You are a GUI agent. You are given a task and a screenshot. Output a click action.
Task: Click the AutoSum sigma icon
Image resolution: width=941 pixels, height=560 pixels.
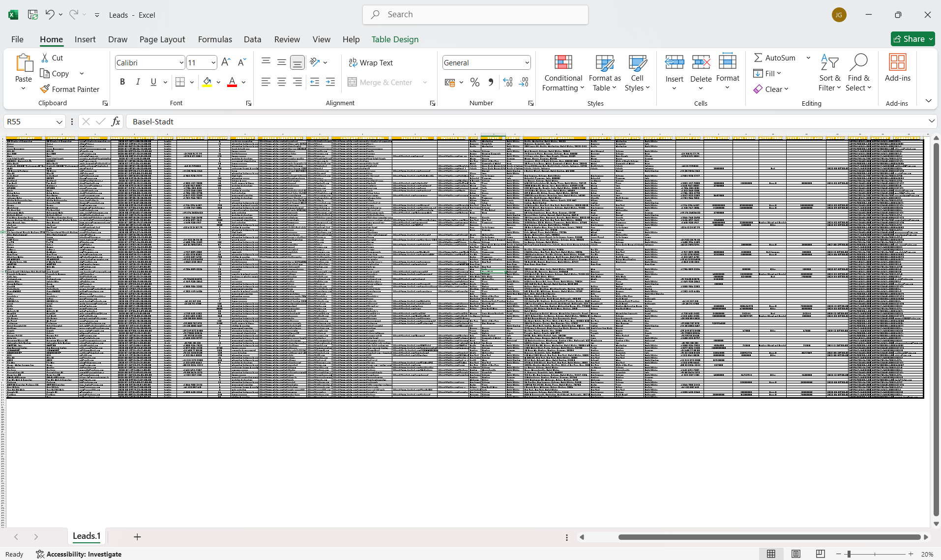pos(758,58)
